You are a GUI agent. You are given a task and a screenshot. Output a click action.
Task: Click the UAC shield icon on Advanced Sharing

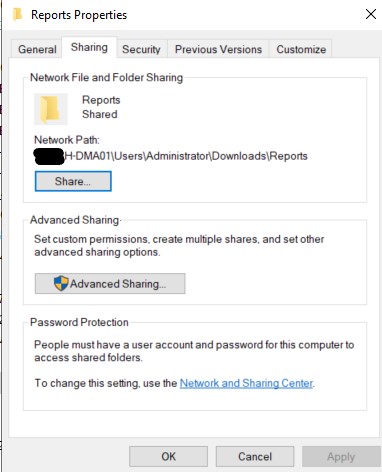pos(61,283)
